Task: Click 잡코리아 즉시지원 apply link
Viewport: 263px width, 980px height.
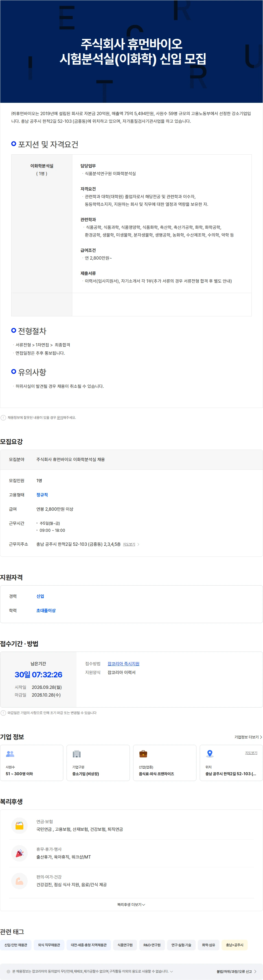Action: [124, 663]
